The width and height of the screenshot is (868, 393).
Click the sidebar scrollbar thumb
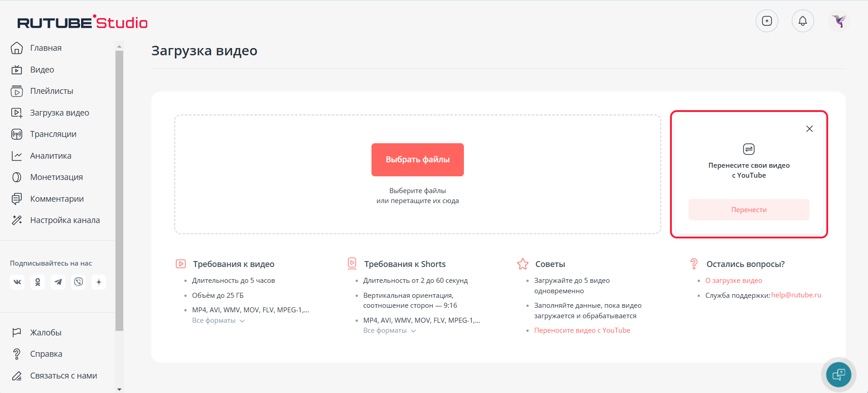point(119,191)
